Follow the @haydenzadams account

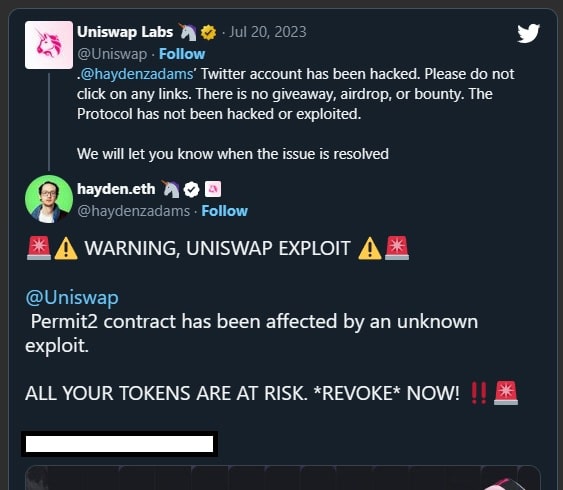pyautogui.click(x=224, y=211)
